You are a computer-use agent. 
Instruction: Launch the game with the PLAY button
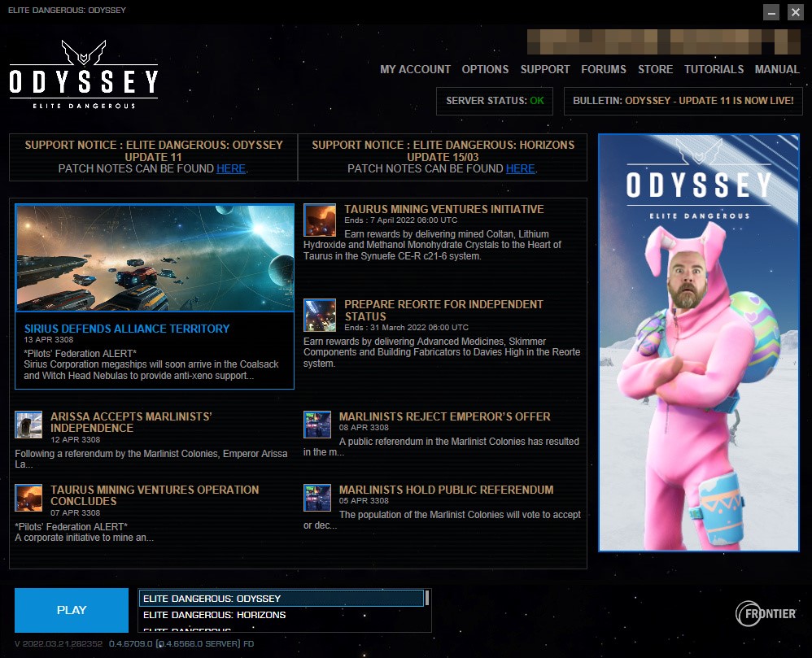72,610
